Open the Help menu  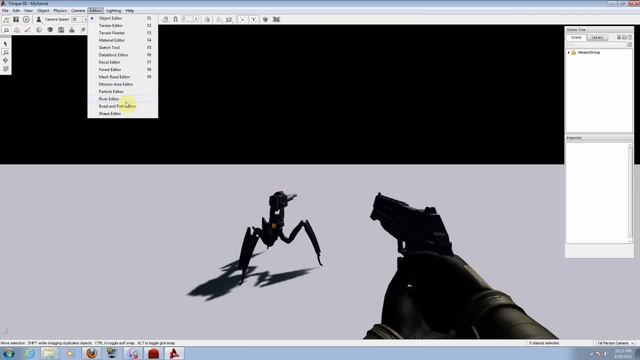(x=130, y=11)
